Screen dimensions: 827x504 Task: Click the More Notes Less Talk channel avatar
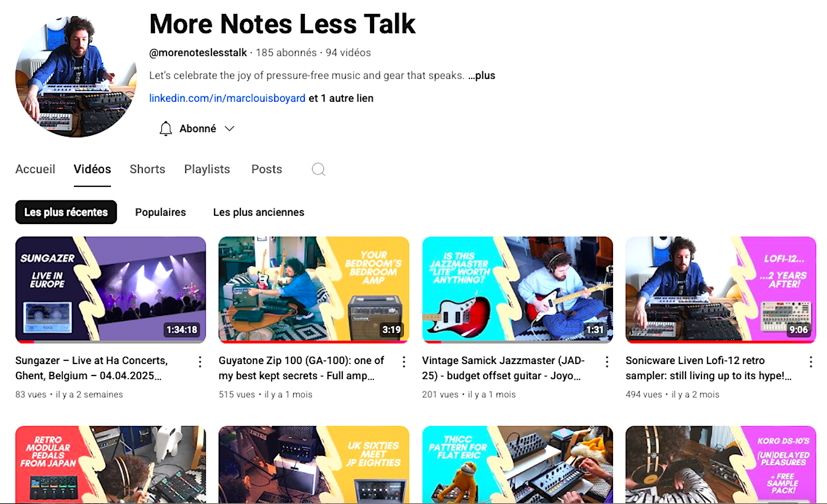click(76, 76)
